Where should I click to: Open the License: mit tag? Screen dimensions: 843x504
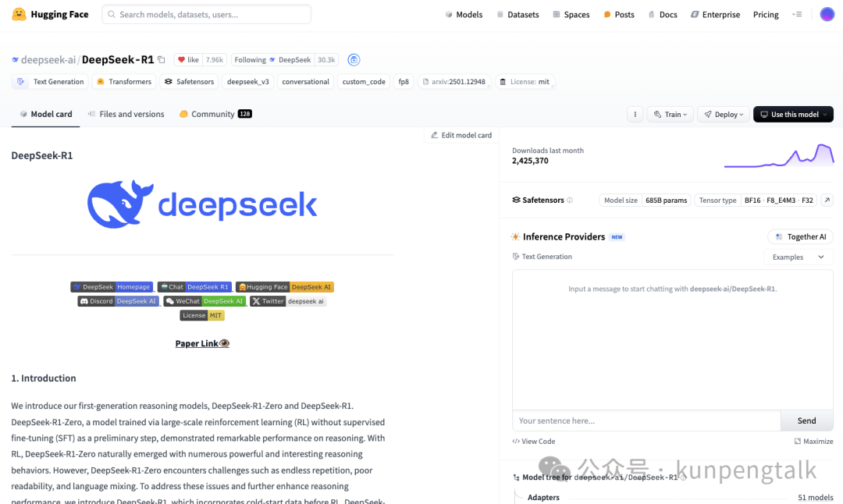point(525,82)
